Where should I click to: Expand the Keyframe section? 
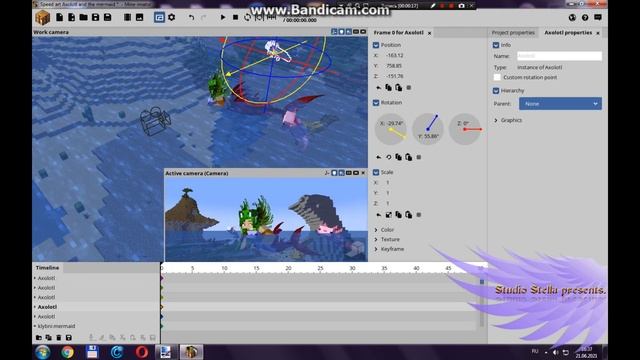click(376, 249)
